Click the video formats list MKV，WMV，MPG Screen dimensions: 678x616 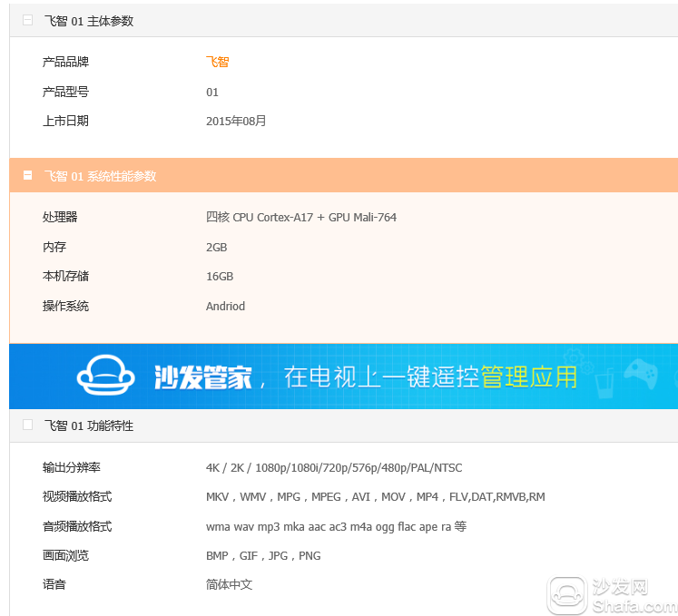tap(376, 496)
